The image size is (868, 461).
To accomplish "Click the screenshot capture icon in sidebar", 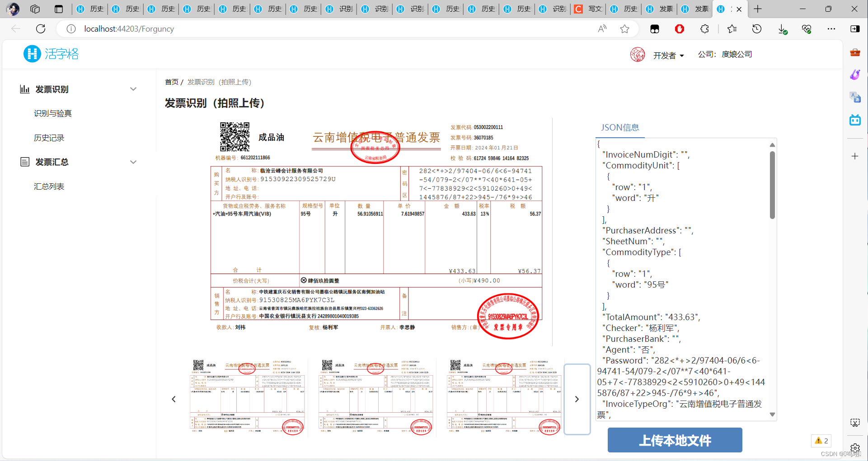I will pyautogui.click(x=855, y=423).
